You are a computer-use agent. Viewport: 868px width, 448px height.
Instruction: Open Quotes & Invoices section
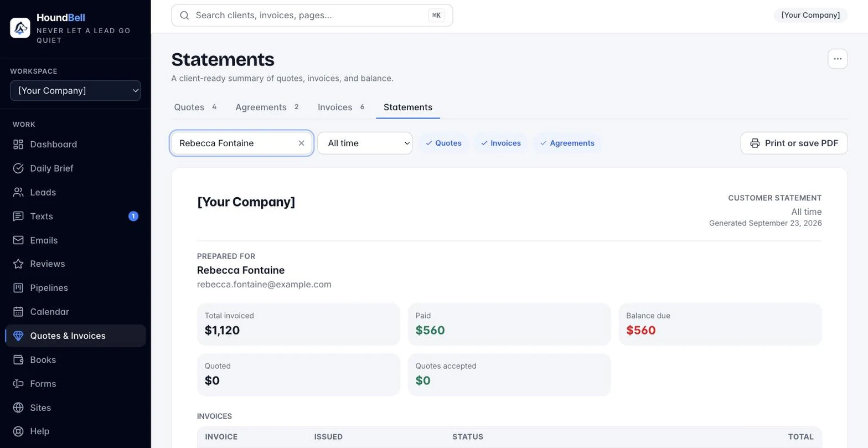click(x=75, y=336)
